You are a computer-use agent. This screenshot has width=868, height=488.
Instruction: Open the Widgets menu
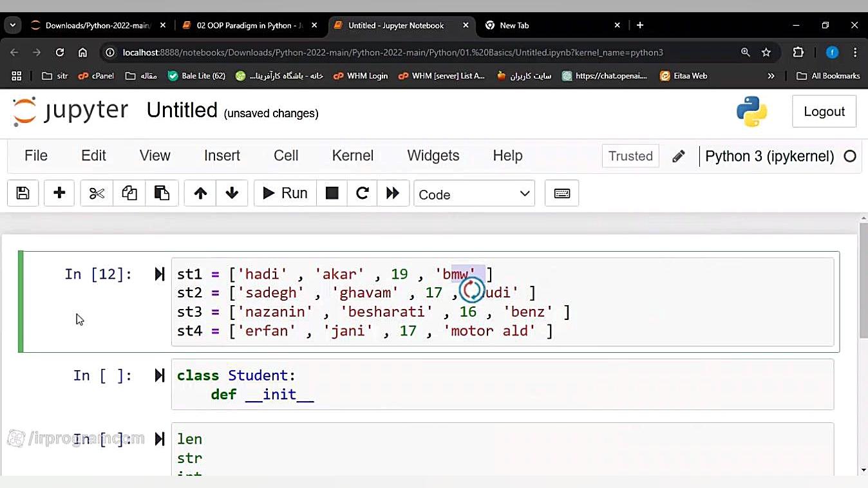433,156
